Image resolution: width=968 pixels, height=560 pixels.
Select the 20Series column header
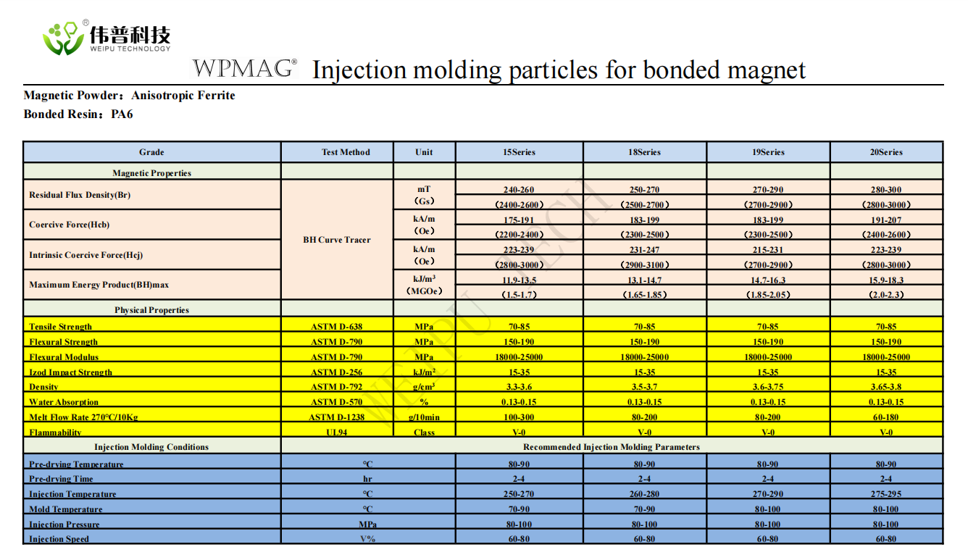point(886,152)
